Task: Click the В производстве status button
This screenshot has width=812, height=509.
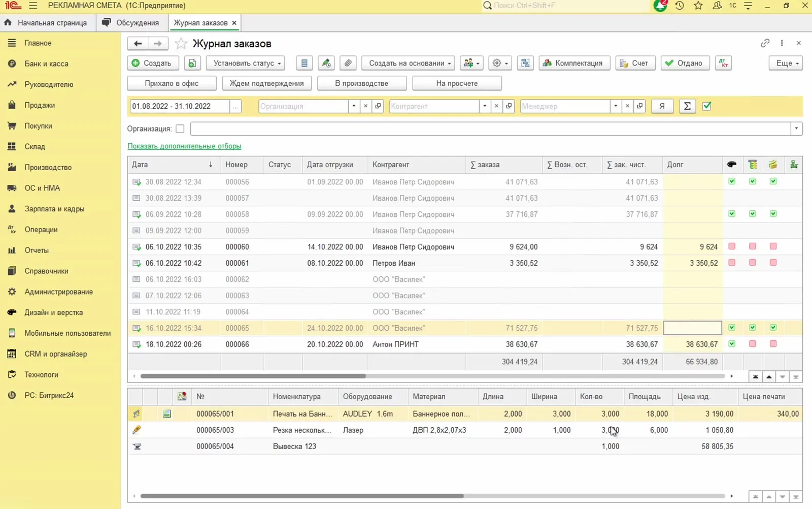Action: click(362, 83)
